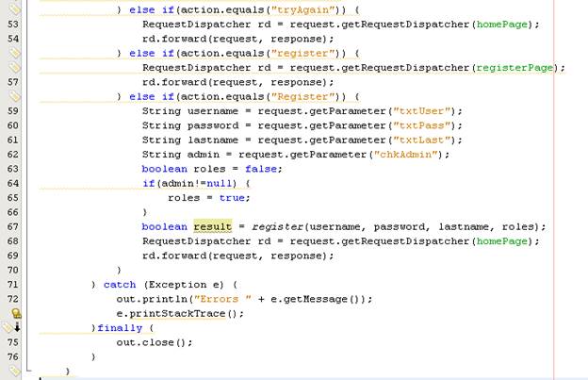This screenshot has width=588, height=380.
Task: Click the gutter tag-and-arrow icon beside the finally line
Action: [12, 328]
